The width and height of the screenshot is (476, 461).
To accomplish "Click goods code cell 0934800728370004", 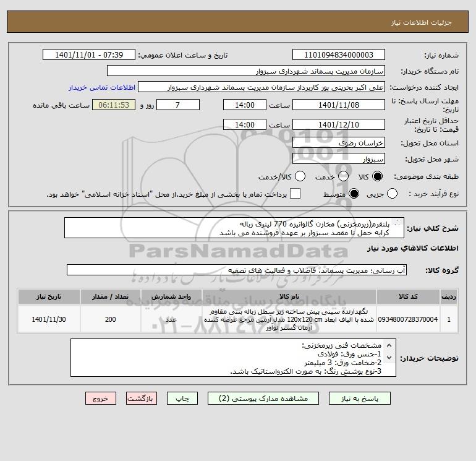I will pos(408,319).
